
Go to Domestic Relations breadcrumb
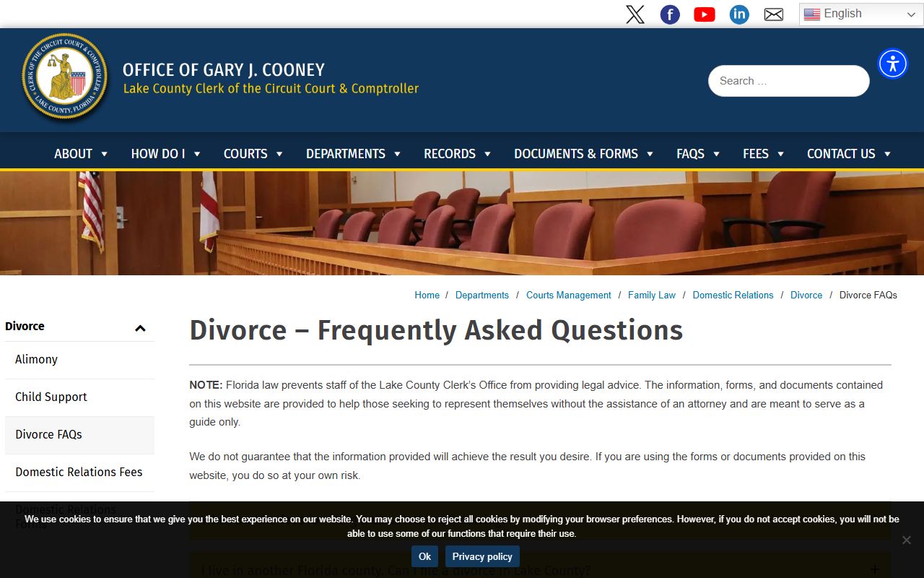[x=733, y=295]
